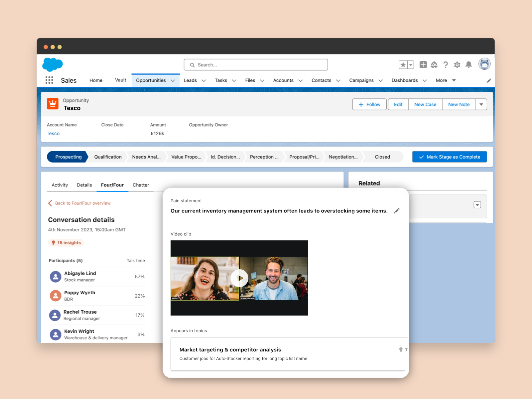
Task: Click the Favorites star icon
Action: pyautogui.click(x=403, y=65)
